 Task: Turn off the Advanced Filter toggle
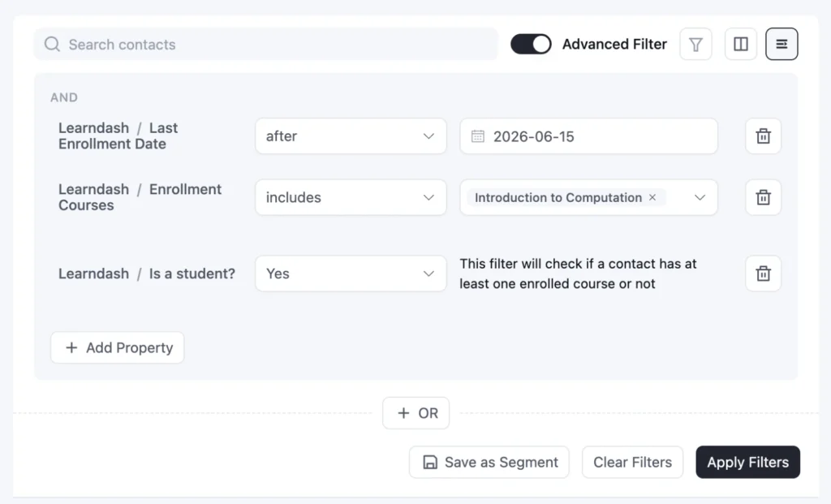531,44
